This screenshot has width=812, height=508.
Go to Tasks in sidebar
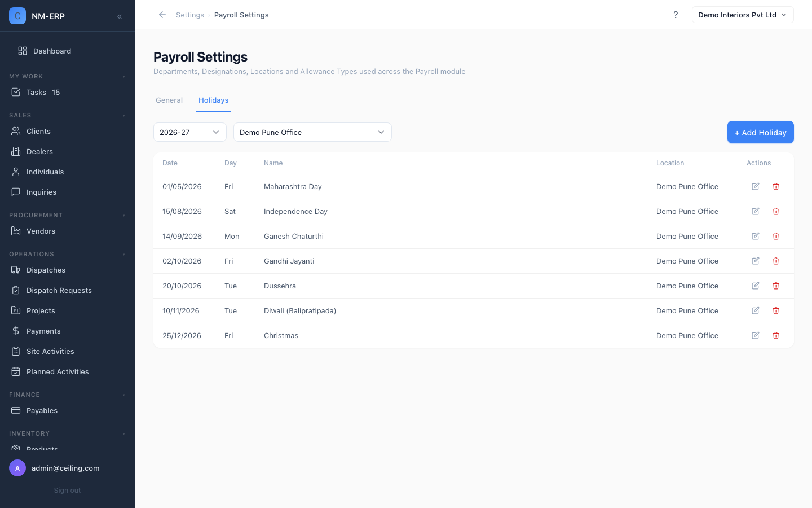(68, 92)
